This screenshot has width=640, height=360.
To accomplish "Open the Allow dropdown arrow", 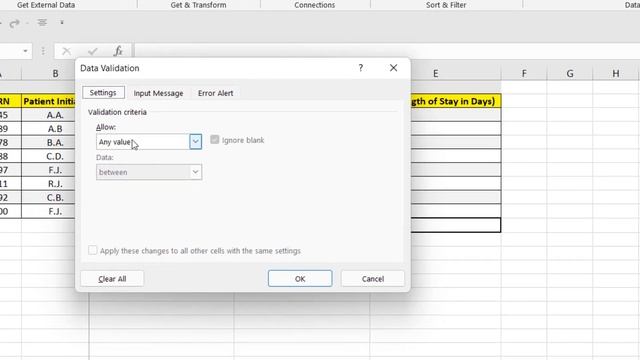I will coord(196,142).
